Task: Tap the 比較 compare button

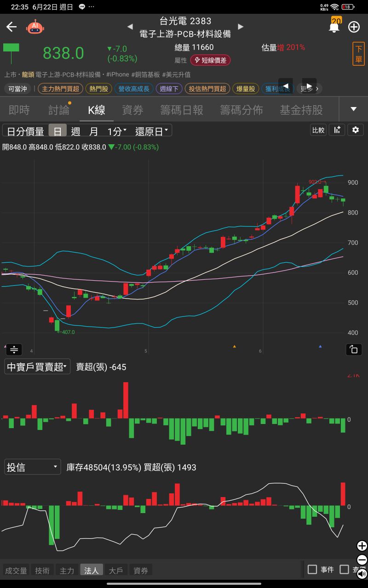Action: pyautogui.click(x=318, y=130)
